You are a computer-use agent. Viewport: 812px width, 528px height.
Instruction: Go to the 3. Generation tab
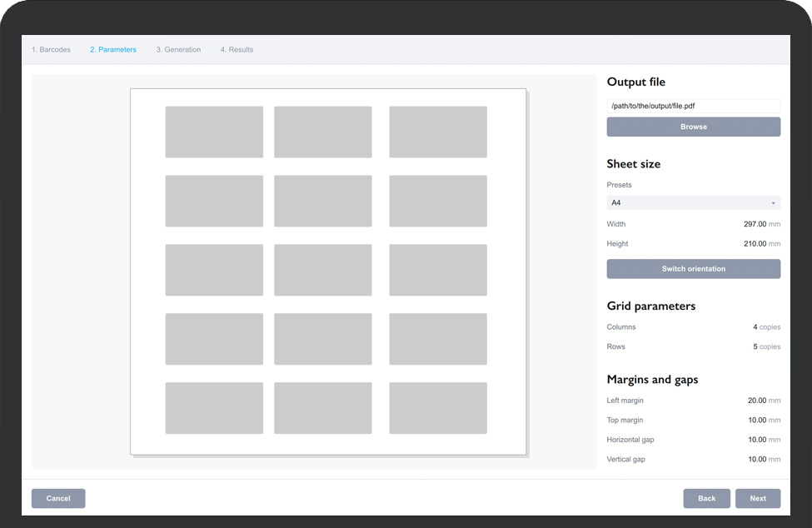point(178,50)
